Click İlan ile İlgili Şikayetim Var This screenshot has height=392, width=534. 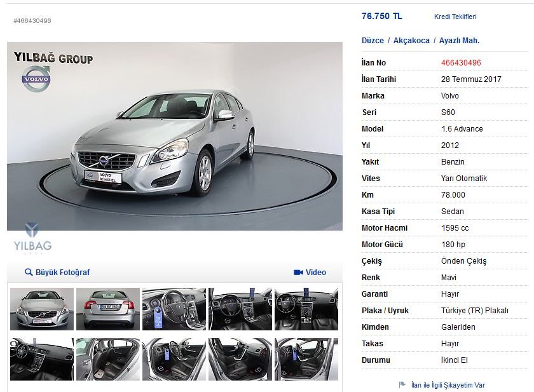(448, 385)
